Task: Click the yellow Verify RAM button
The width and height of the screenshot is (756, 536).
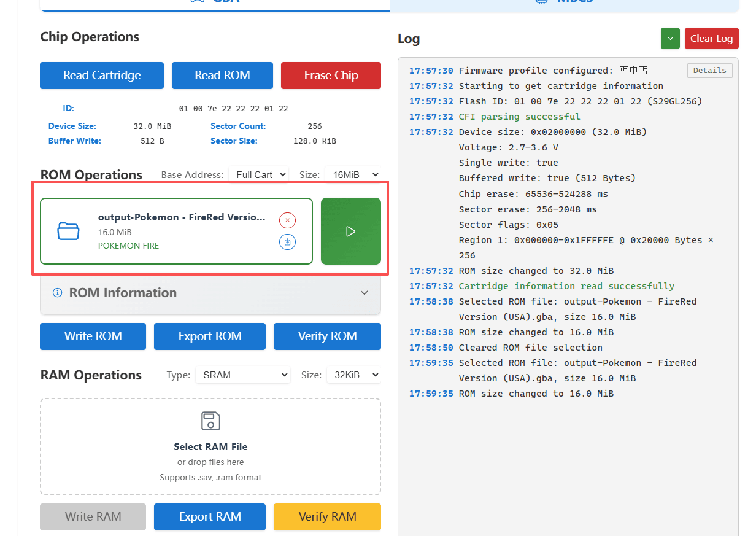Action: pyautogui.click(x=327, y=517)
